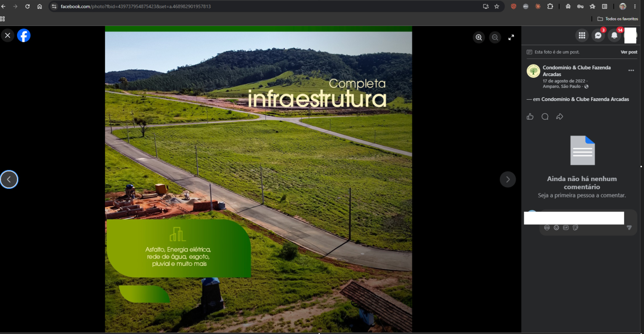Open the page profile picture

coord(534,71)
